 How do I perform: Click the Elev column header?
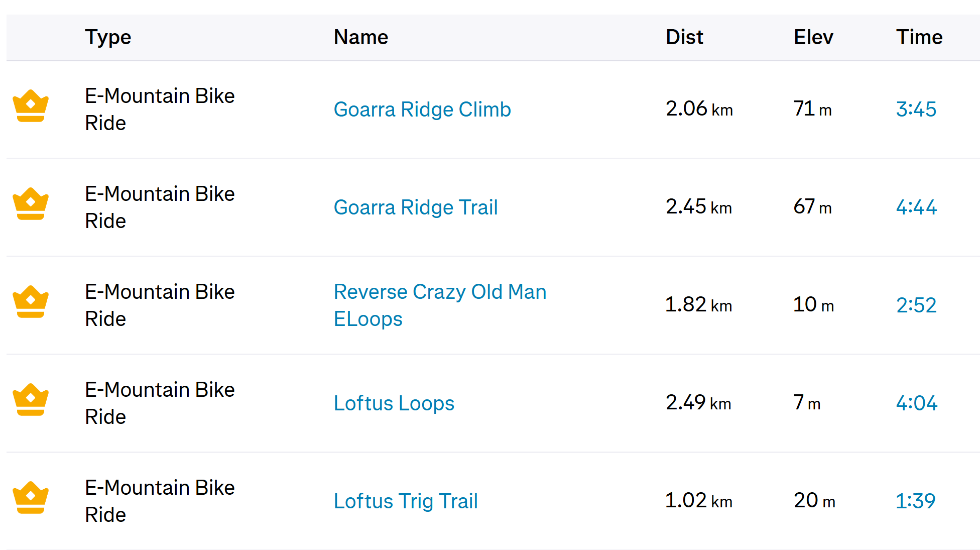(x=813, y=37)
